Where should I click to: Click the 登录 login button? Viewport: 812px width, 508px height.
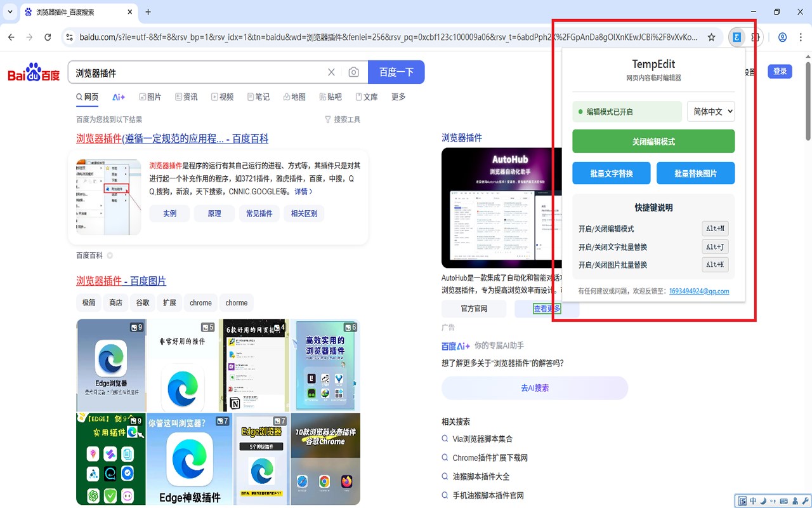pos(780,71)
